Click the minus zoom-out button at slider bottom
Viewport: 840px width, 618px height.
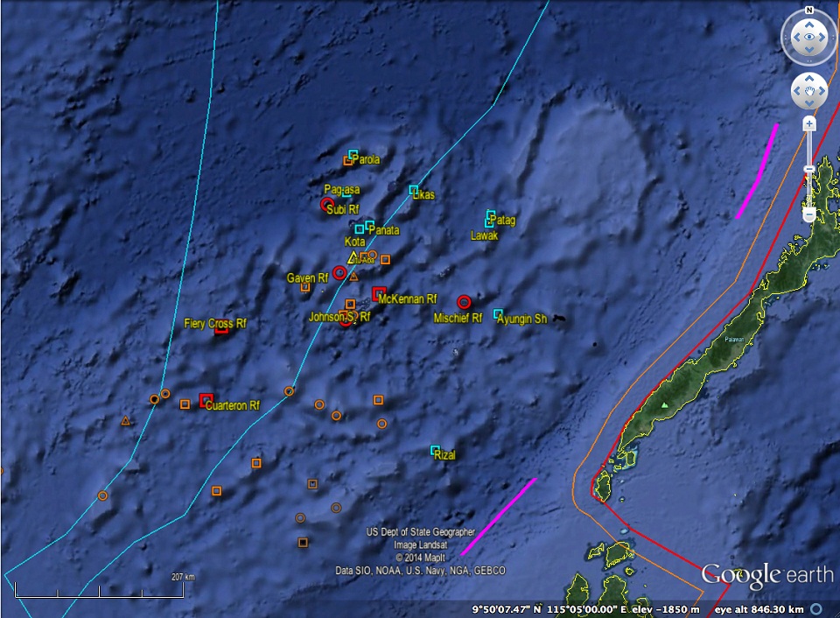tap(809, 214)
